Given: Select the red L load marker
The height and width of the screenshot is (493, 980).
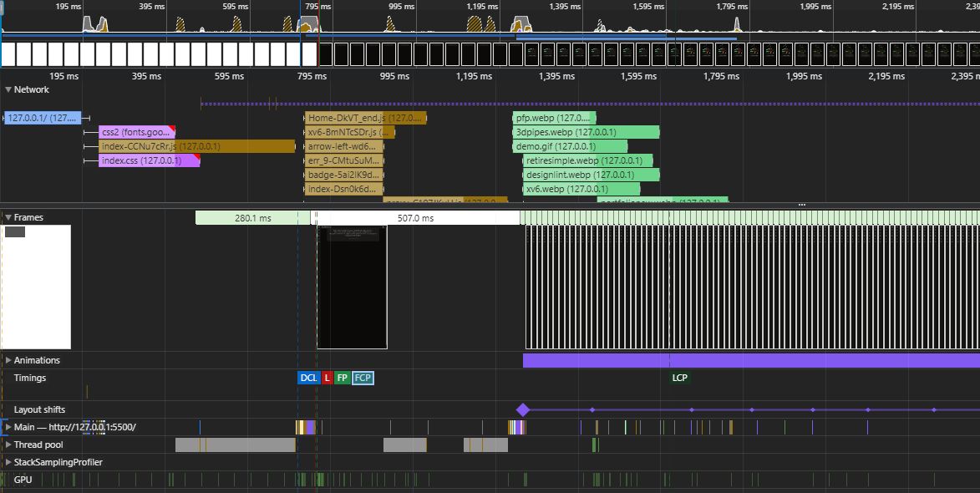Looking at the screenshot, I should 327,378.
